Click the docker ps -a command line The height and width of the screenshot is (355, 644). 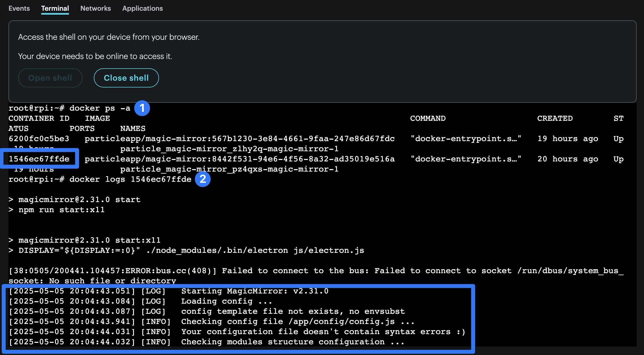click(69, 108)
